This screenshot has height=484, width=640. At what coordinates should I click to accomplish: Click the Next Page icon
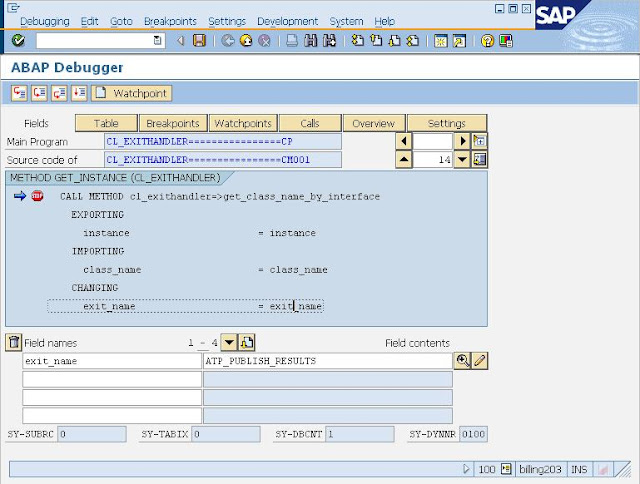[394, 40]
